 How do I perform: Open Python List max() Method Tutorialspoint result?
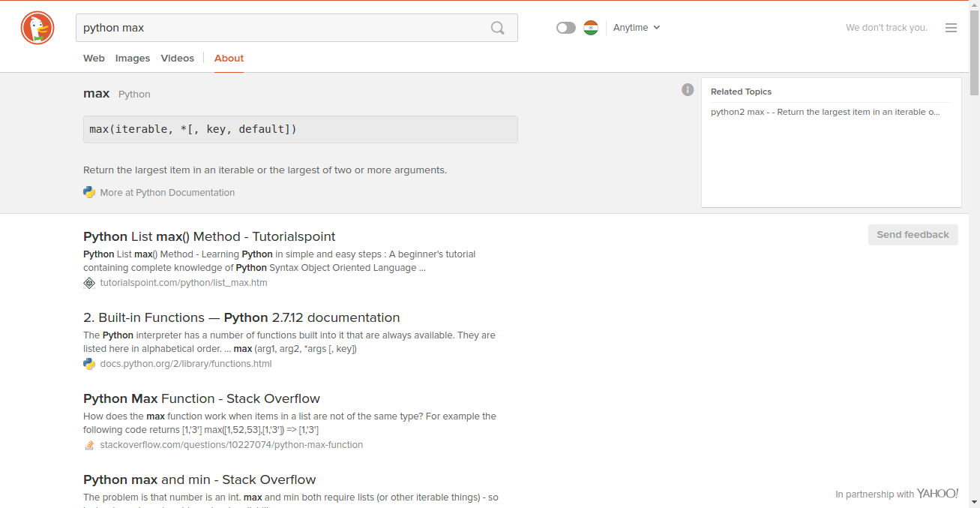coord(209,237)
